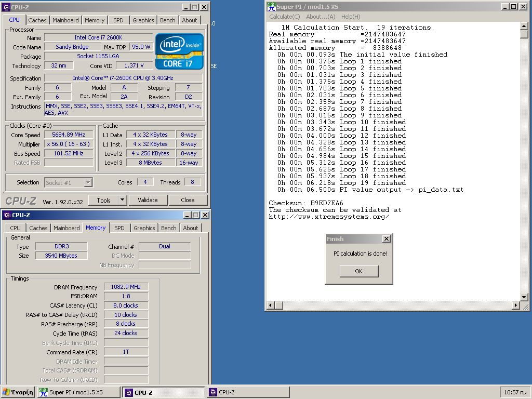This screenshot has height=399, width=532.
Task: Click the FSB:DRAM ratio value 1:8
Action: 126,296
